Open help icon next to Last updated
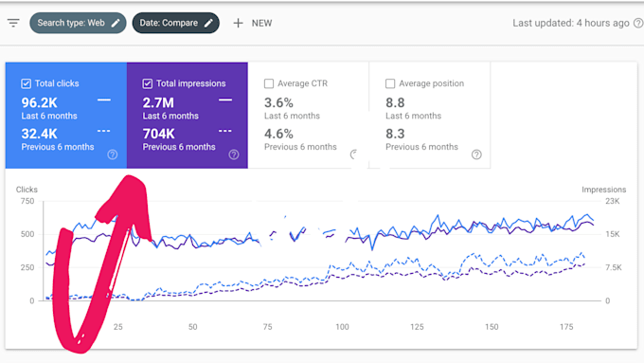 pos(637,23)
